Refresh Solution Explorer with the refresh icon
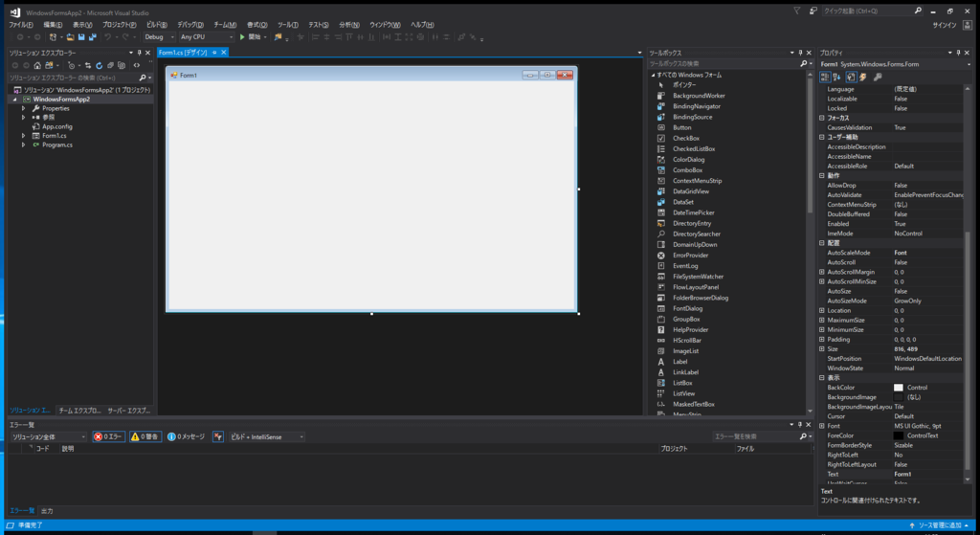 click(x=99, y=66)
